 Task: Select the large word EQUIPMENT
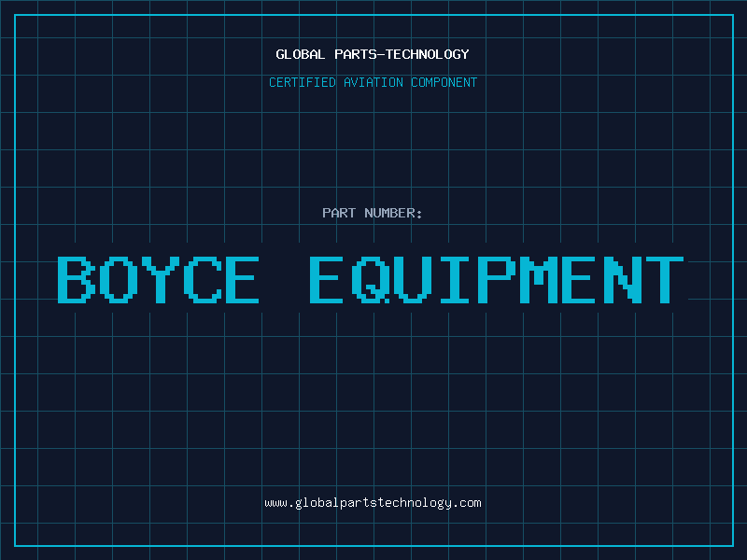[x=496, y=279]
